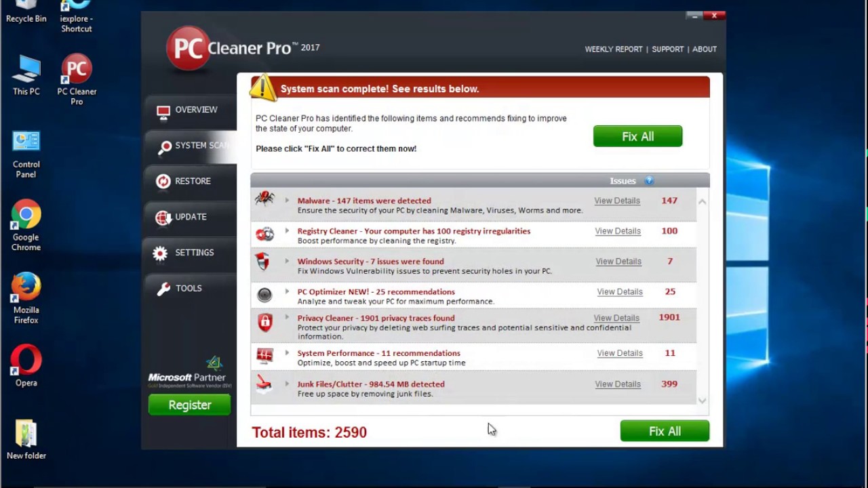Open the Weekly Report link
The image size is (868, 488).
[x=614, y=49]
